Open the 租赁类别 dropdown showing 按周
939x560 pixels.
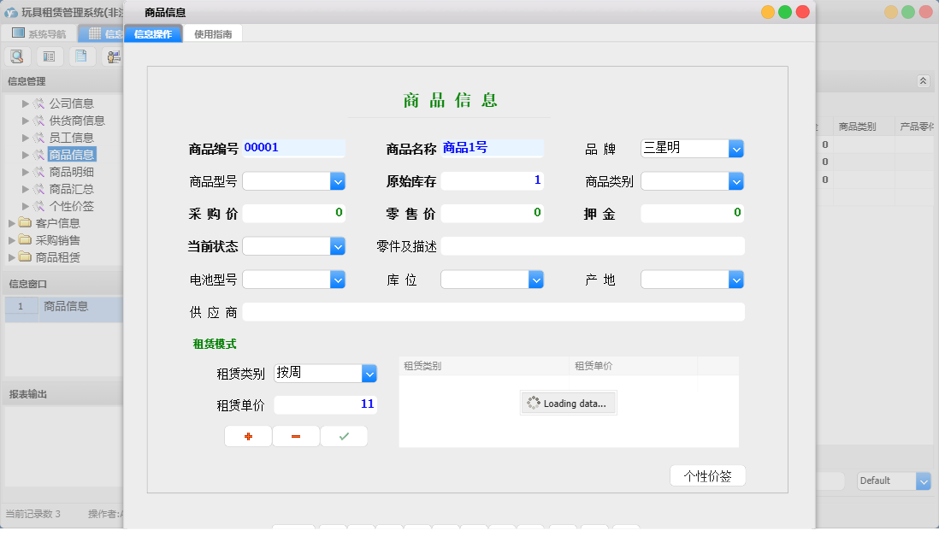369,374
